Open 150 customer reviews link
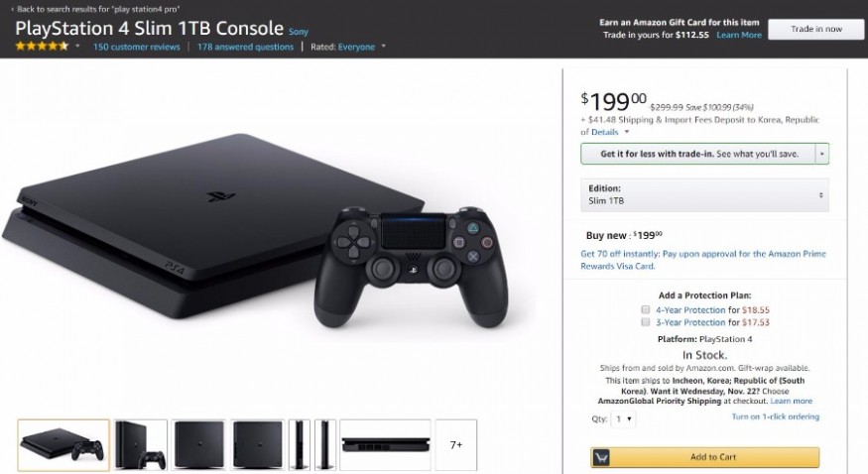The height and width of the screenshot is (474, 868). 137,47
